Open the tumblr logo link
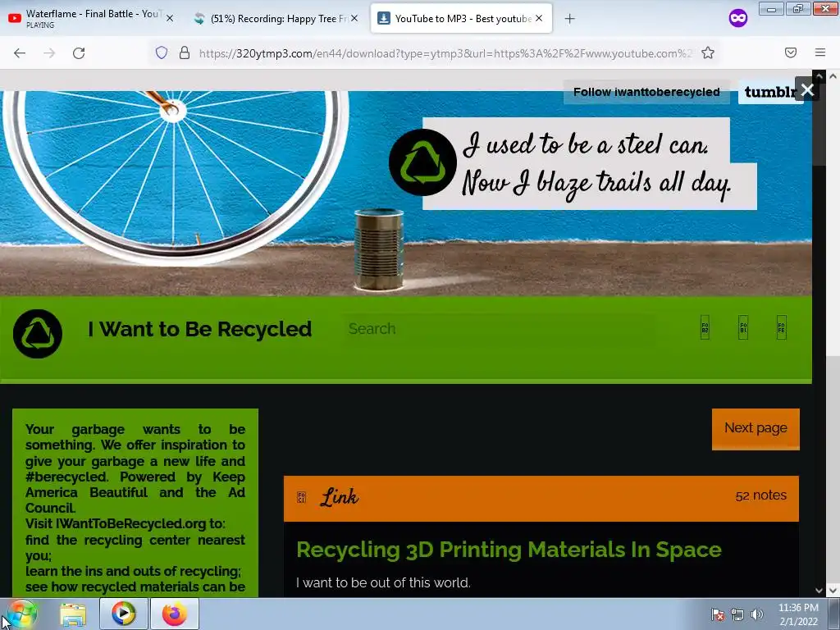 (768, 92)
